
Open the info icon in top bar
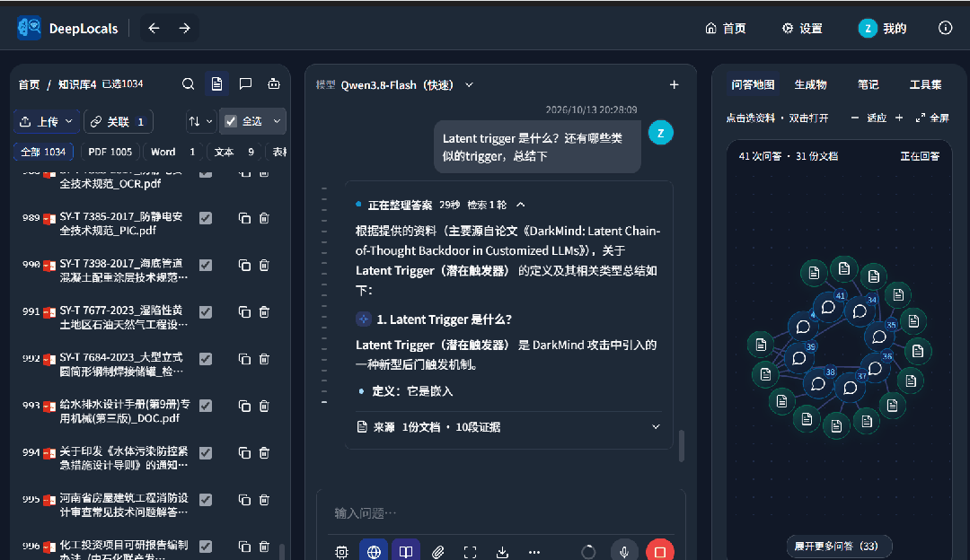click(x=945, y=28)
